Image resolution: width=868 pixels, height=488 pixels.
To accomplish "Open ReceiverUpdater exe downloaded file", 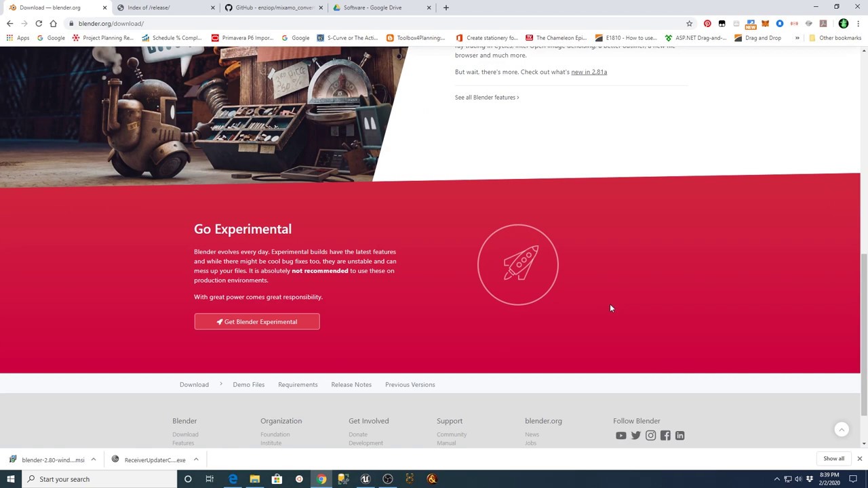I will click(149, 460).
